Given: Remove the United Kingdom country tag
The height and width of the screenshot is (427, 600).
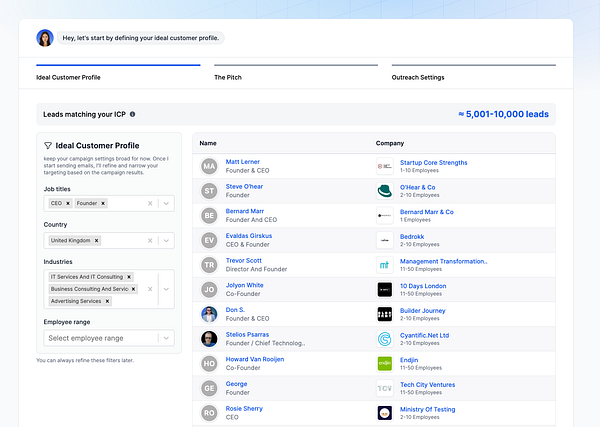Looking at the screenshot, I should click(96, 240).
